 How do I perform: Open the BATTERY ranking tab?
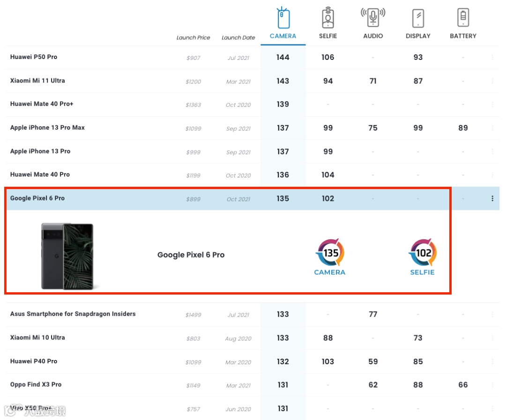point(463,23)
